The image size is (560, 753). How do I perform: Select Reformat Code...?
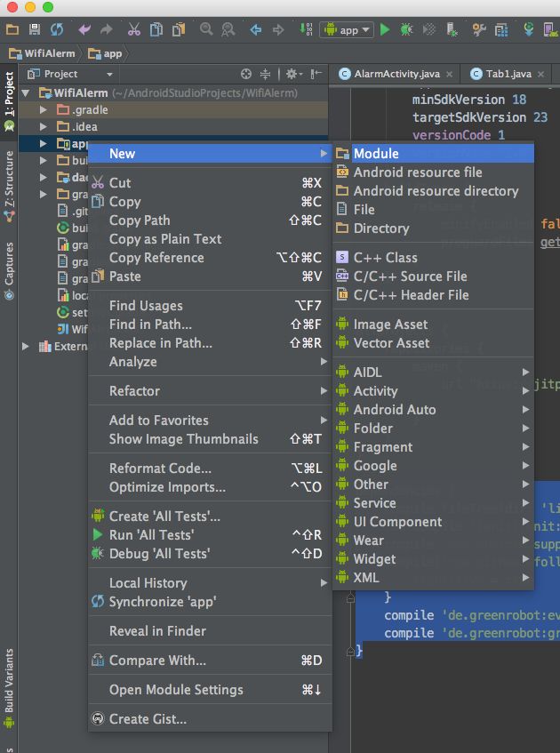pyautogui.click(x=211, y=469)
